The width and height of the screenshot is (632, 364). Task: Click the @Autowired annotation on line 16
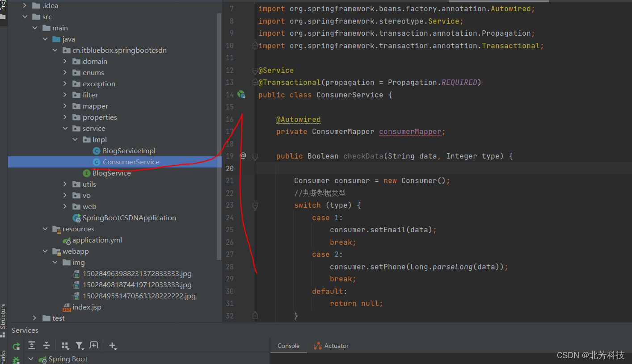pos(298,120)
